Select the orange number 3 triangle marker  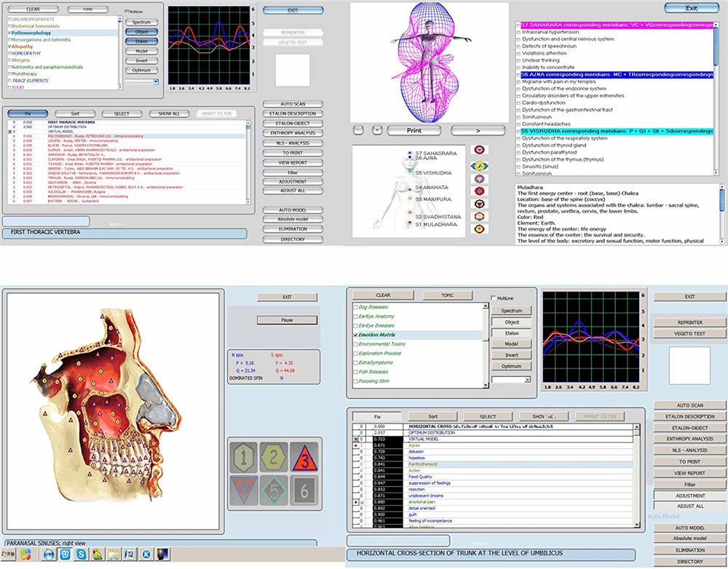point(305,459)
